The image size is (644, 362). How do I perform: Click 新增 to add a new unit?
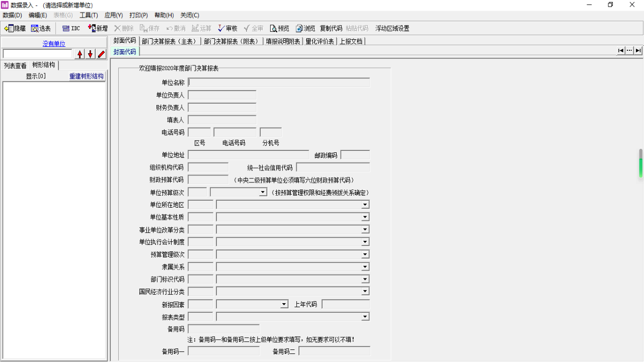[x=97, y=28]
